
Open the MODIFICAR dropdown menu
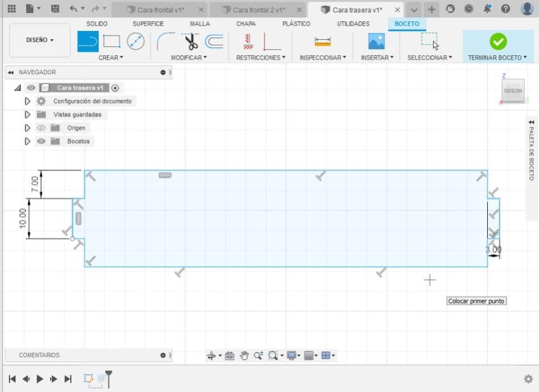(x=189, y=58)
